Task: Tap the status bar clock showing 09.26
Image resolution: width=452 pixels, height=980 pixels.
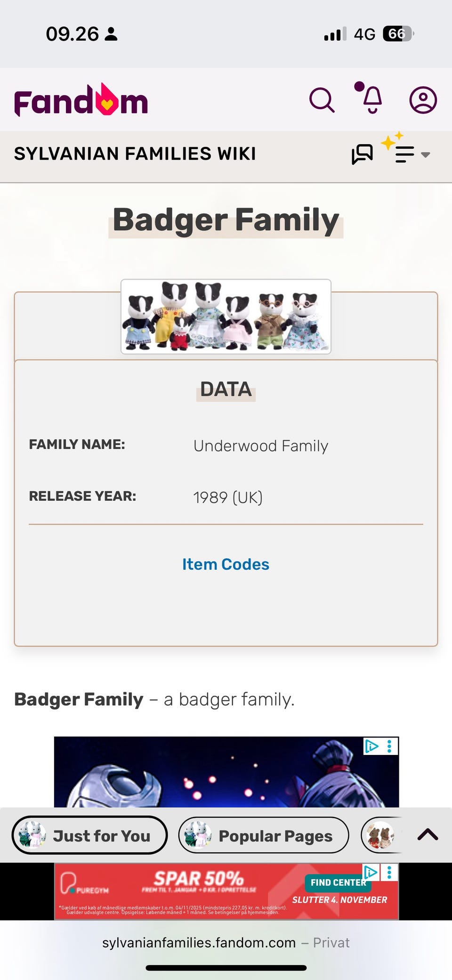Action: click(73, 34)
